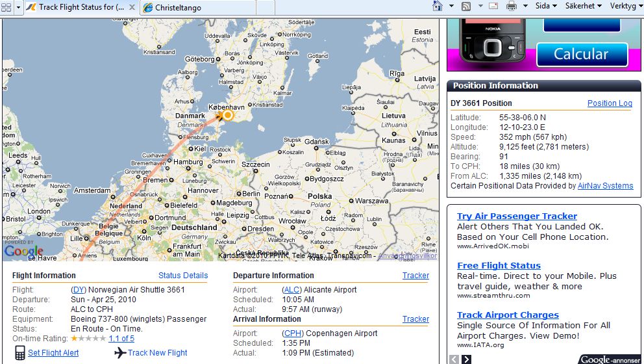The image size is (644, 364).
Task: Click København city label on the map
Action: coord(227,107)
